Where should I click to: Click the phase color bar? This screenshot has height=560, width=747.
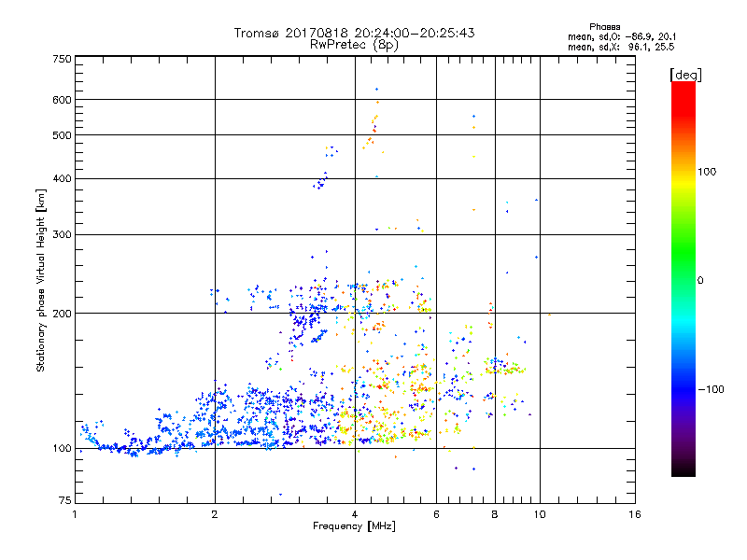(684, 278)
